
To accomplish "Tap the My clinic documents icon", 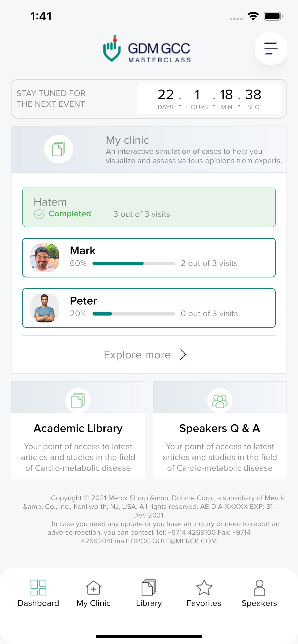I will pyautogui.click(x=59, y=149).
